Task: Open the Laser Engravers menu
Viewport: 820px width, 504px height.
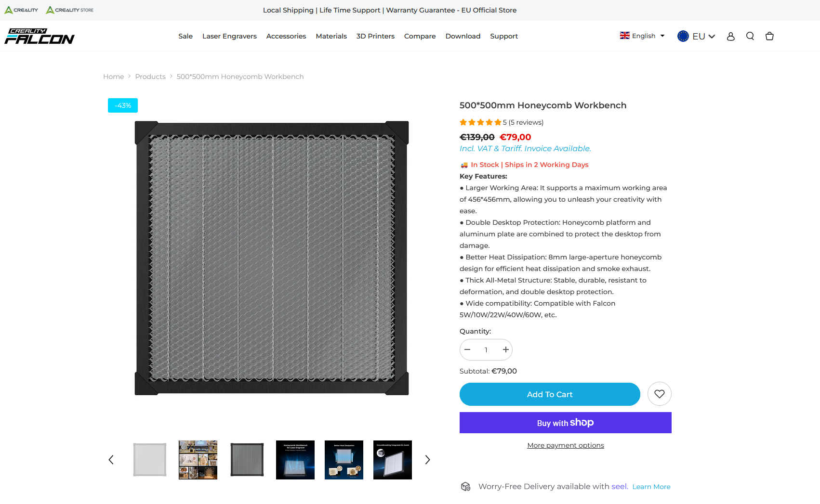Action: tap(229, 36)
